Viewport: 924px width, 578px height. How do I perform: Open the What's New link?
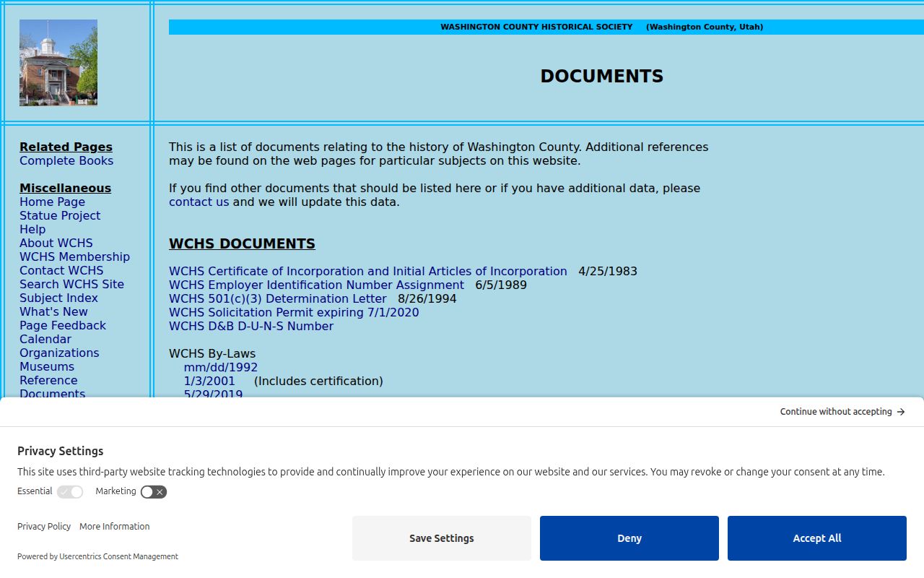pyautogui.click(x=53, y=312)
